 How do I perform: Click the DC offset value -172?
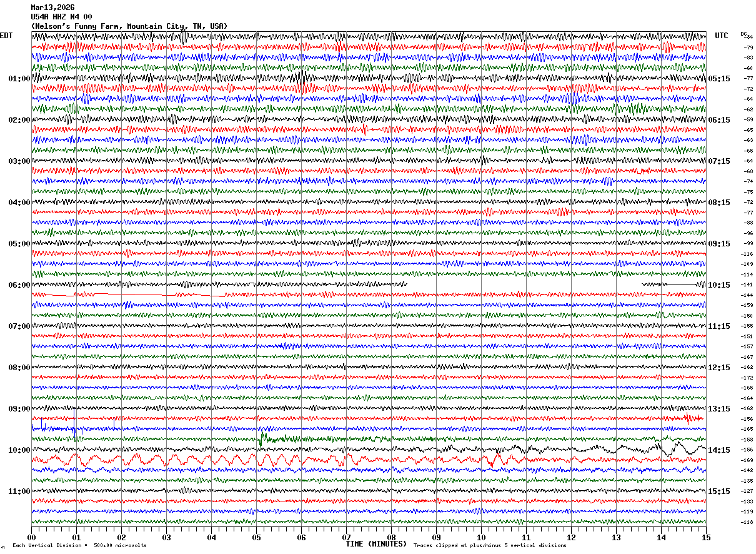(x=747, y=378)
